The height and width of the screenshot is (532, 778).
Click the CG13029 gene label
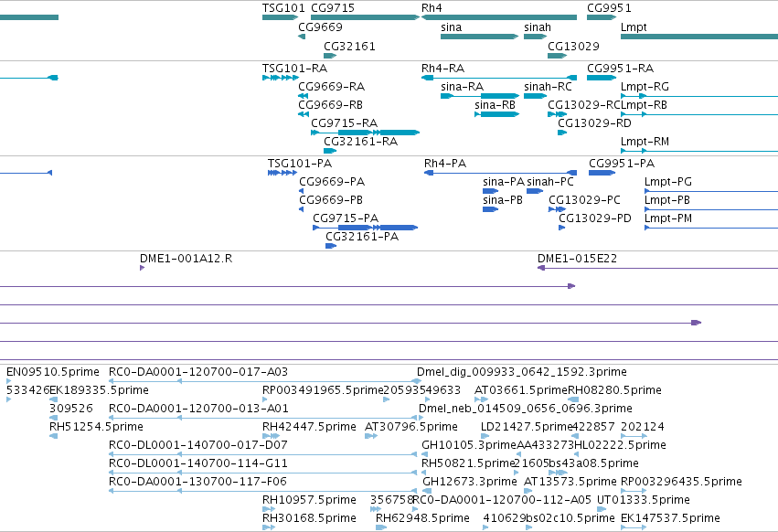click(573, 46)
